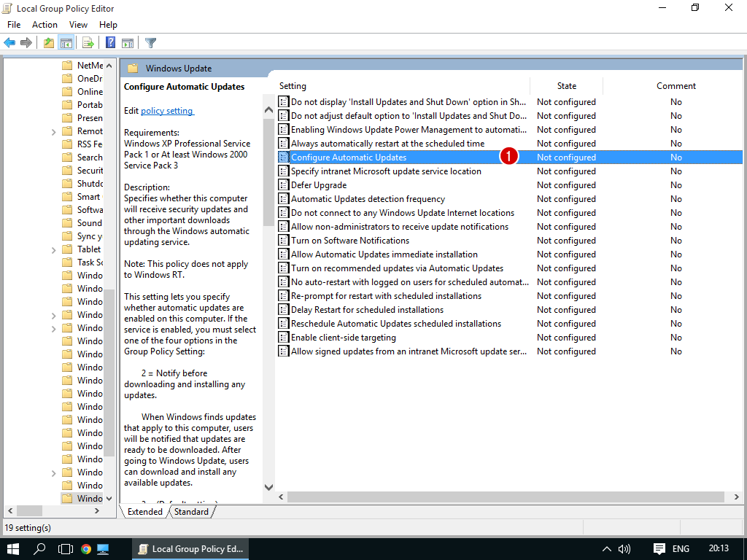Open the File menu
The image size is (747, 560).
click(14, 25)
